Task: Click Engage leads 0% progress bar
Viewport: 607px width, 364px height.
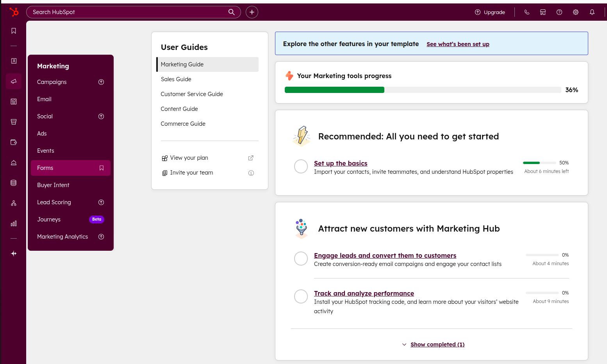Action: pyautogui.click(x=542, y=255)
